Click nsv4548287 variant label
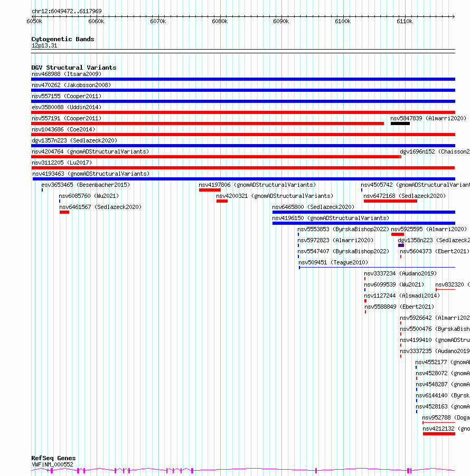This screenshot has width=470, height=476. click(443, 384)
